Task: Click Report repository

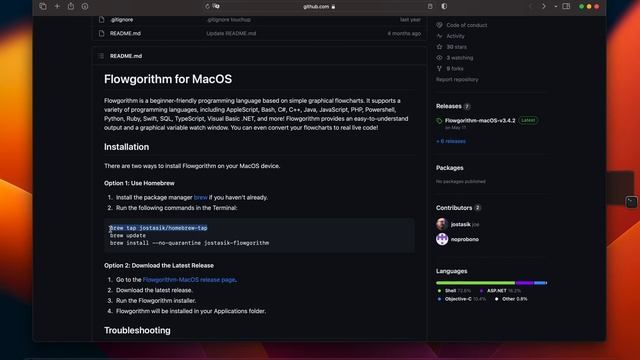Action: point(457,80)
